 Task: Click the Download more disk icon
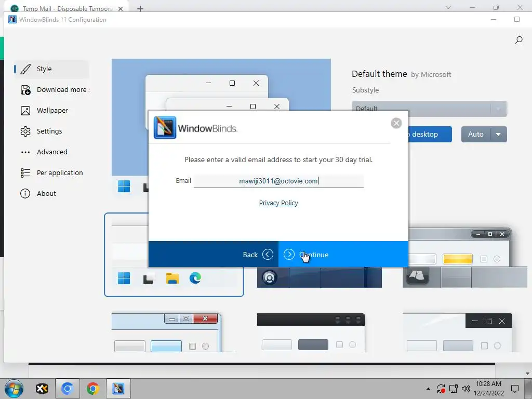pos(25,90)
